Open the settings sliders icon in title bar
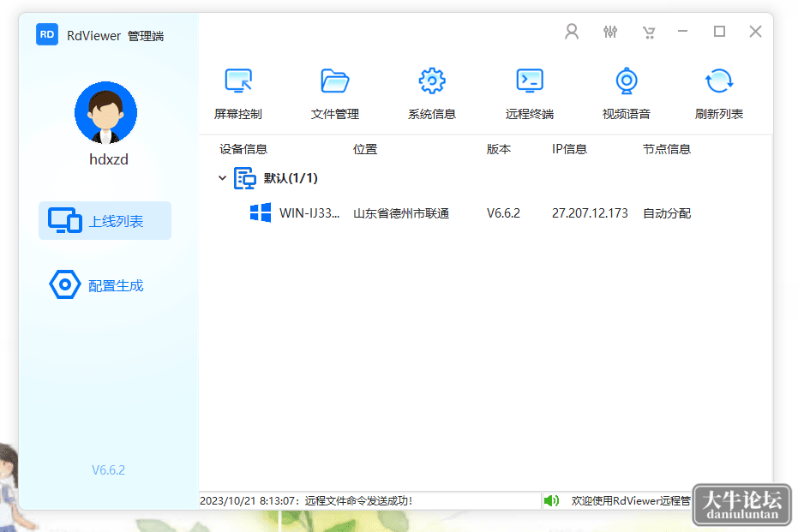Image resolution: width=798 pixels, height=532 pixels. click(610, 32)
